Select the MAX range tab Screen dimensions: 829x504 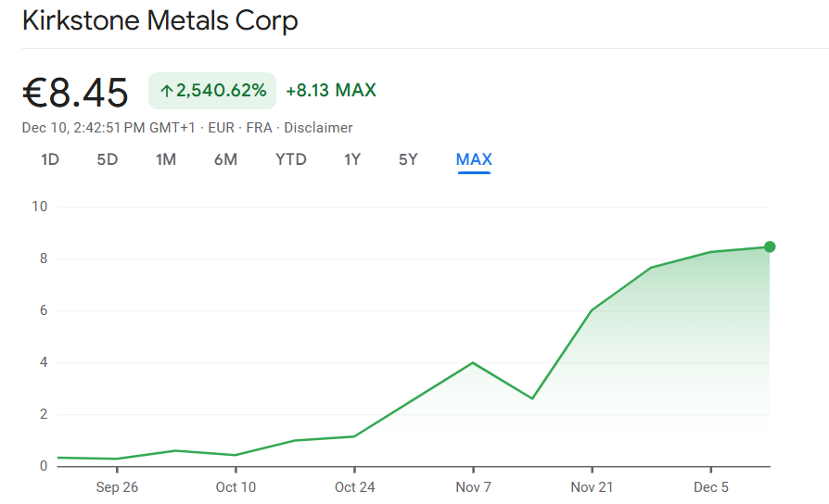coord(474,159)
